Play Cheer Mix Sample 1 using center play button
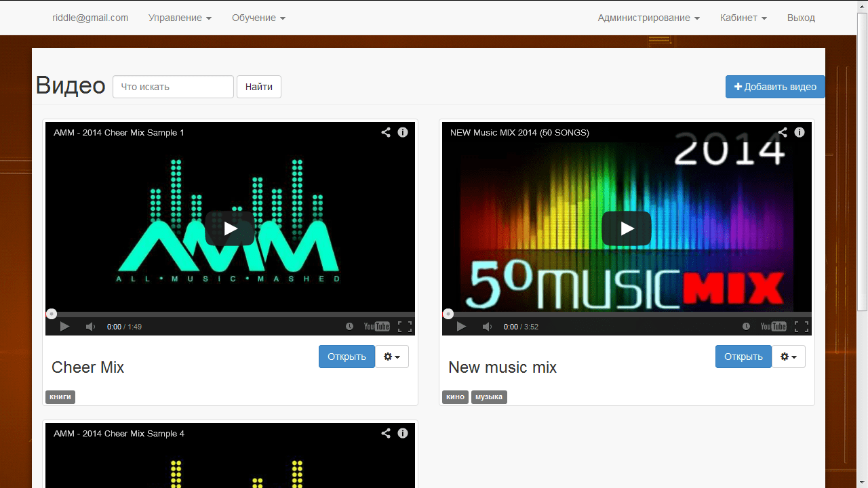 [231, 228]
